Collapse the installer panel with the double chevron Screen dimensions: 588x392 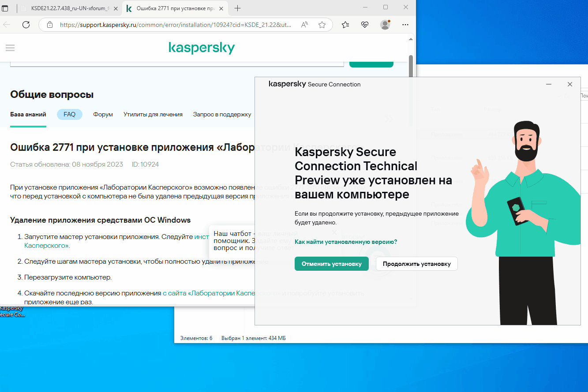point(390,119)
